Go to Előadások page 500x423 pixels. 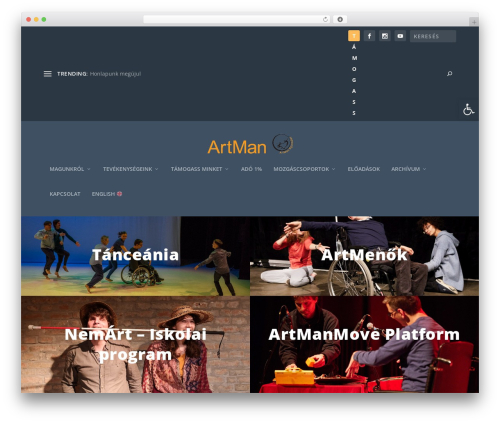pyautogui.click(x=364, y=169)
